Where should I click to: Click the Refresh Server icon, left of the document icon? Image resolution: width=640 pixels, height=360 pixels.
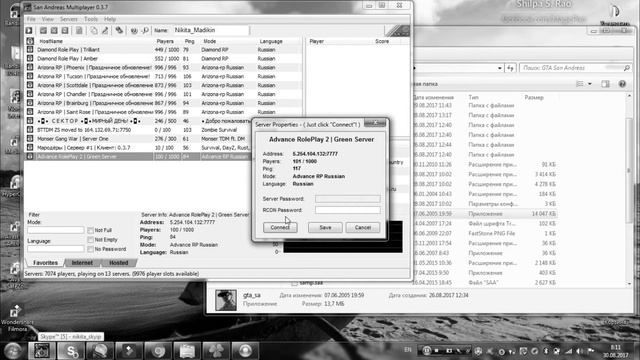65,31
